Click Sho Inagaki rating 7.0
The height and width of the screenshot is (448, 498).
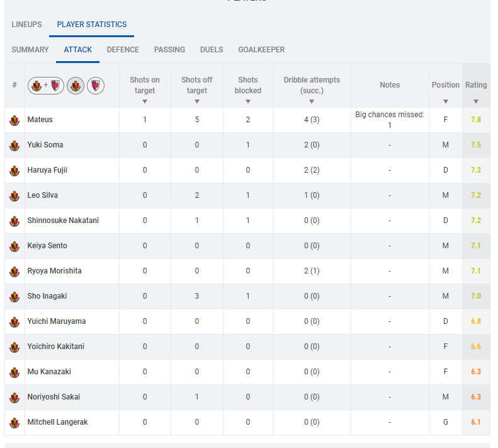(476, 296)
